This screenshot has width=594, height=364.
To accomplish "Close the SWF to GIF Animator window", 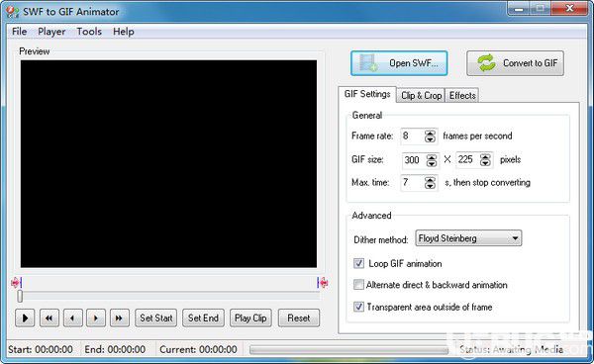I will pos(569,8).
